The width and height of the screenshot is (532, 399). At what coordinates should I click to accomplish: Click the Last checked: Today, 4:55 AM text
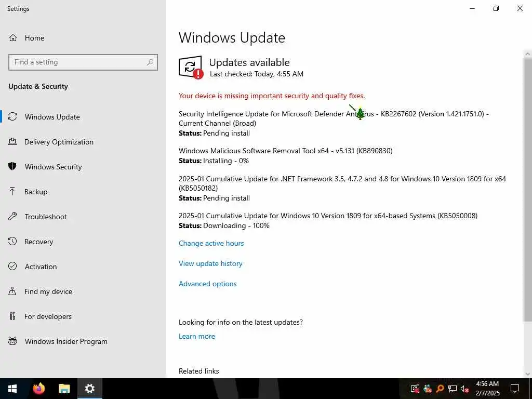[x=257, y=74]
